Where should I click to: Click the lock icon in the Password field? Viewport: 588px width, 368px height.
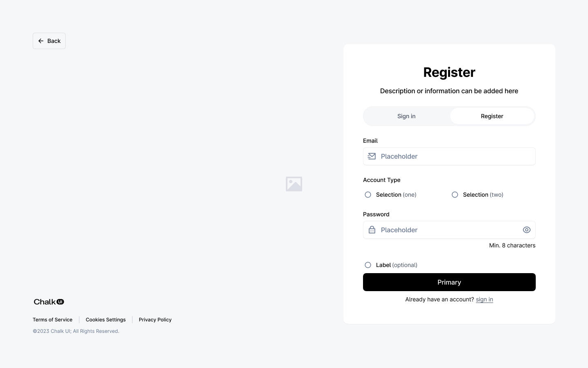372,230
